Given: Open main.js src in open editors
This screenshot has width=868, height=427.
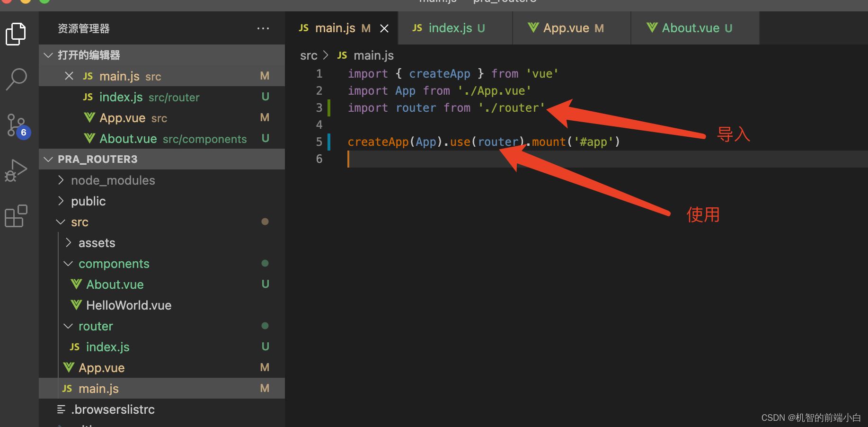Looking at the screenshot, I should click(162, 76).
